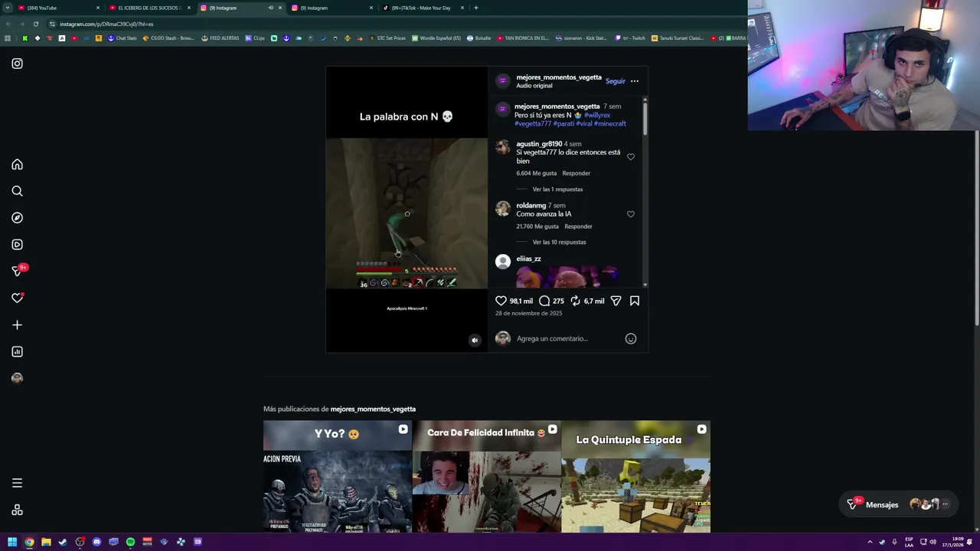Image resolution: width=980 pixels, height=551 pixels.
Task: Open comments via speech bubble icon
Action: pyautogui.click(x=544, y=301)
